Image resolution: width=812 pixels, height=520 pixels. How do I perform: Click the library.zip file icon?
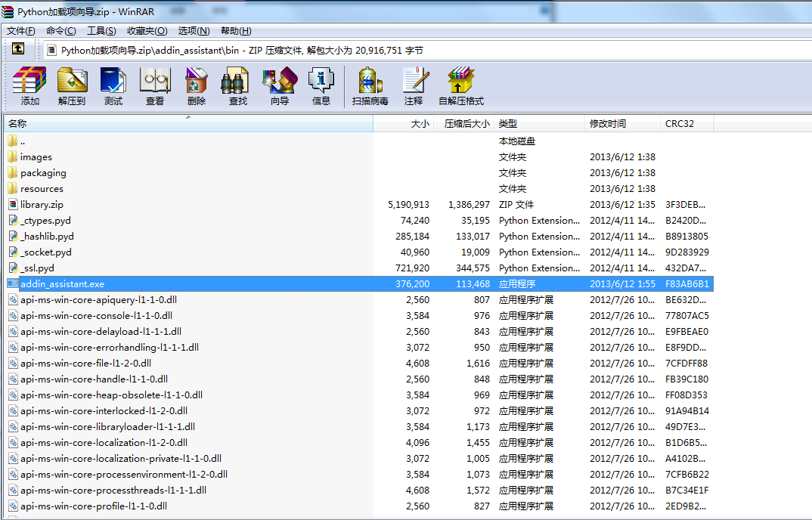[x=13, y=204]
